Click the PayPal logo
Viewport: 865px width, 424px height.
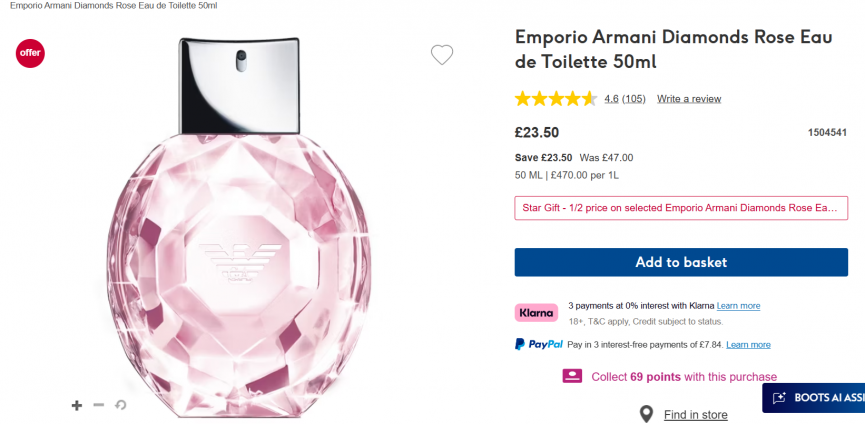tap(539, 344)
